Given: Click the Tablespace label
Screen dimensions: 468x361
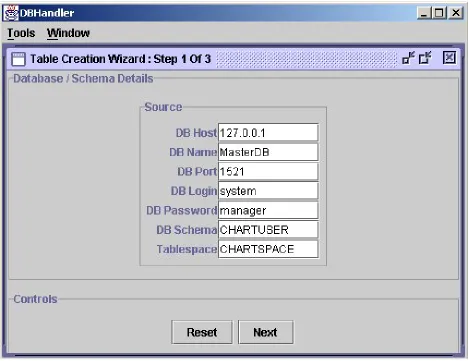Looking at the screenshot, I should coord(187,249).
